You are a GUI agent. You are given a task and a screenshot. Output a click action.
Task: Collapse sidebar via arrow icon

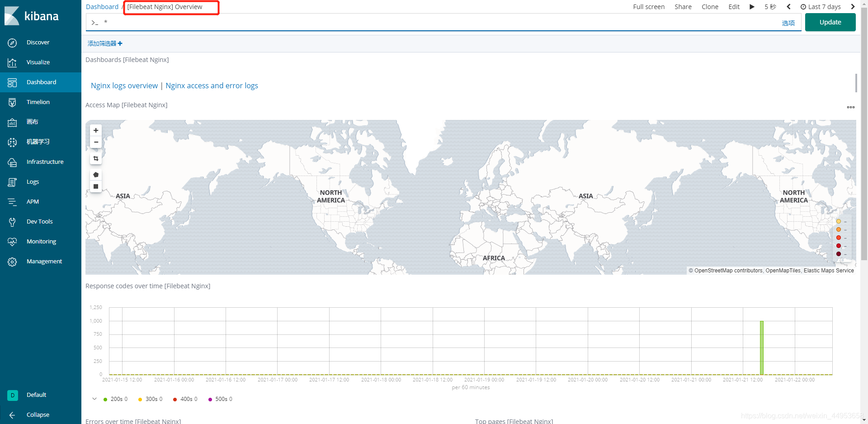click(12, 415)
